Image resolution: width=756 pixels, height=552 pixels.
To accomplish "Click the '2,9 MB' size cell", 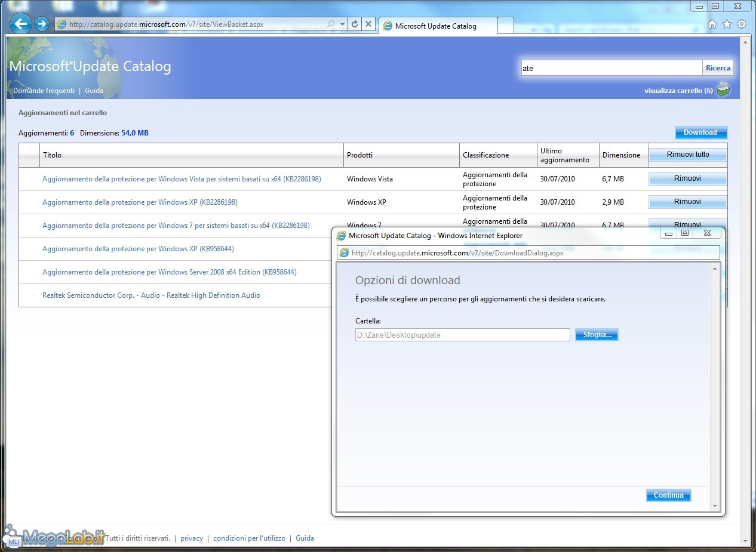I will click(613, 202).
